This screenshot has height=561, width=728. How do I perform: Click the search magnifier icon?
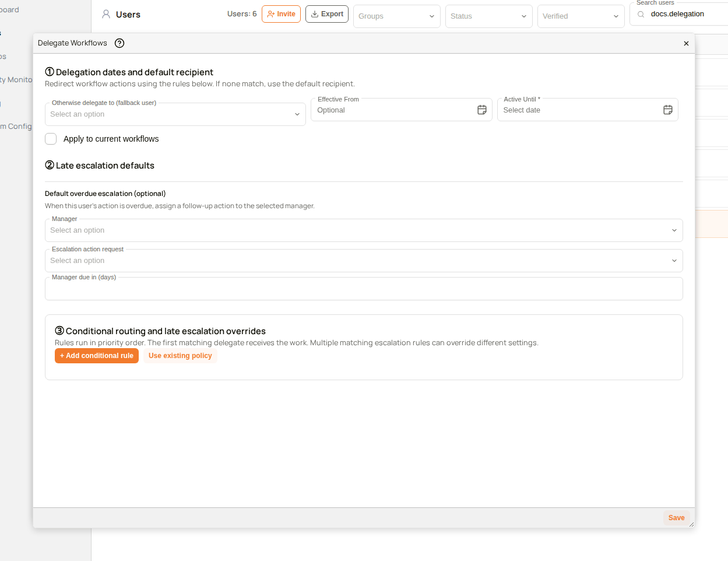(641, 14)
